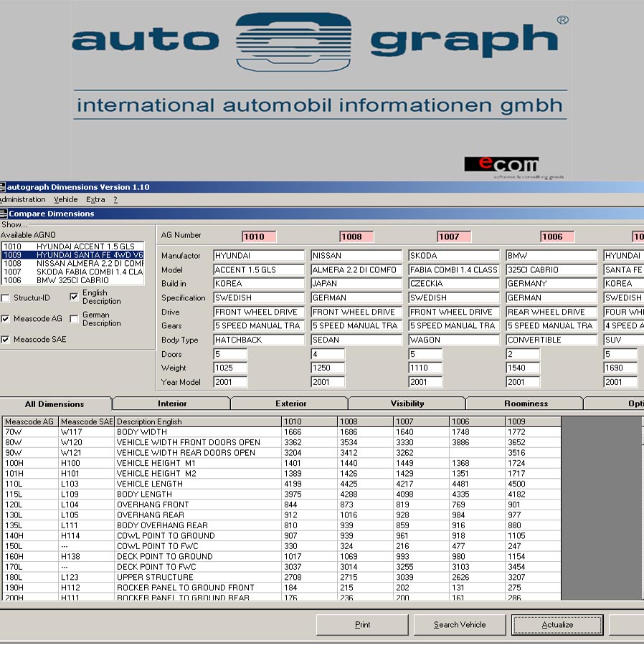The image size is (644, 645).
Task: Switch to the Visibility tab
Action: pyautogui.click(x=407, y=403)
